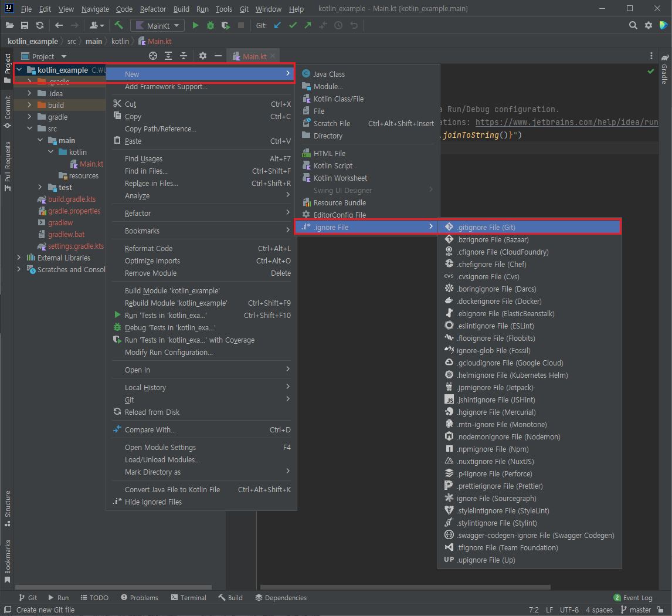672x616 pixels.
Task: Run with coverage toolbar icon
Action: (225, 25)
